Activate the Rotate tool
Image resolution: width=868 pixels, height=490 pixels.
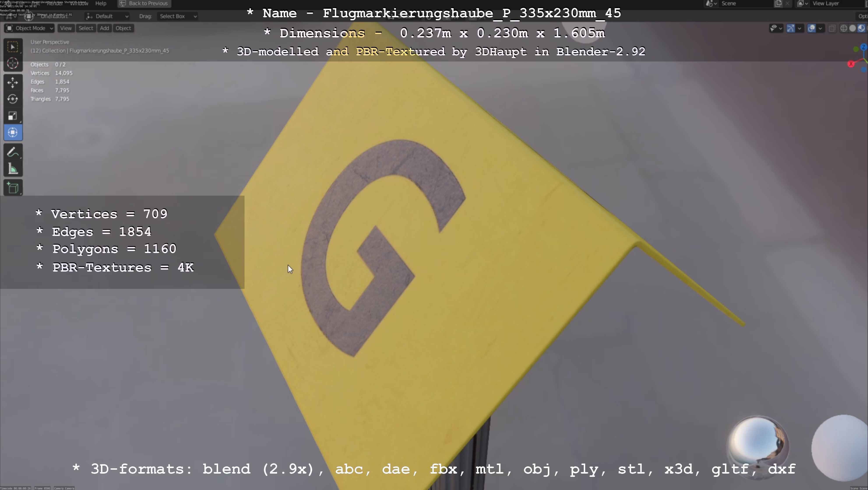[x=13, y=99]
